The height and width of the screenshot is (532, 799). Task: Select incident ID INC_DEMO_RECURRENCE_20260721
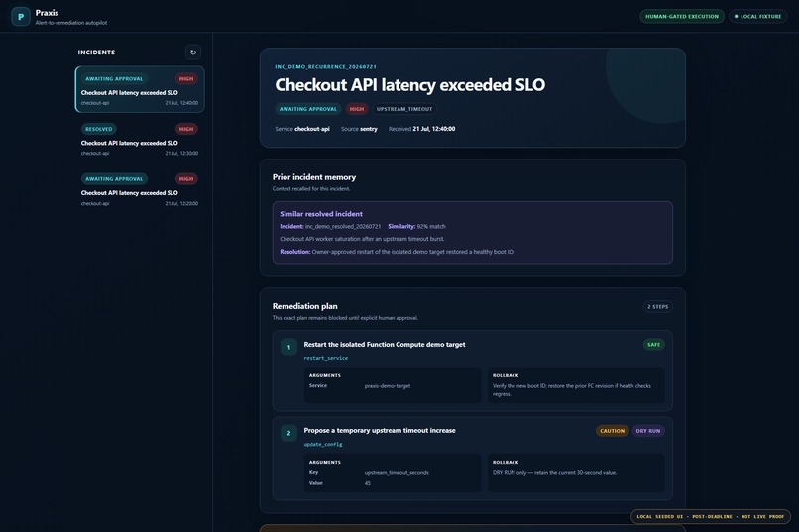click(x=325, y=66)
